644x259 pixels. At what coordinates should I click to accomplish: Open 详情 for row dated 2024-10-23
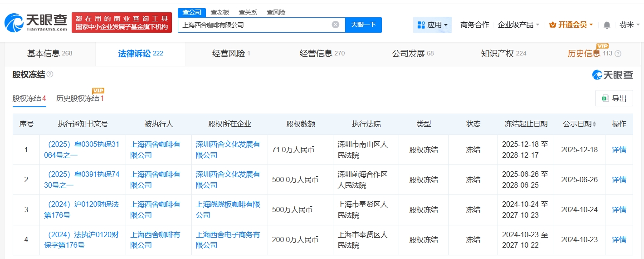pyautogui.click(x=619, y=239)
